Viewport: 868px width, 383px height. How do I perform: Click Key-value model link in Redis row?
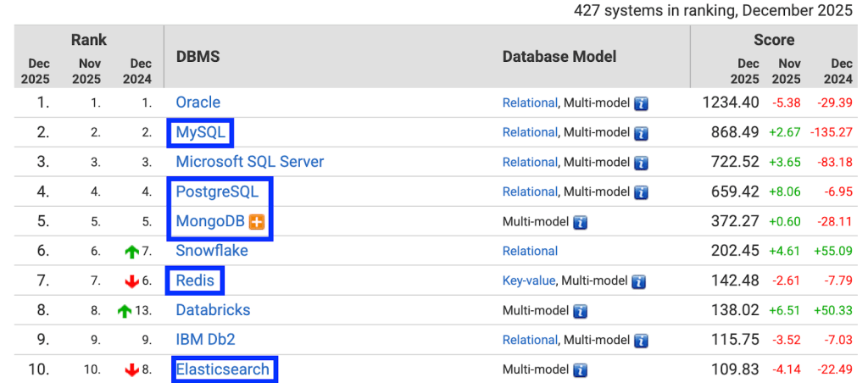coord(529,281)
